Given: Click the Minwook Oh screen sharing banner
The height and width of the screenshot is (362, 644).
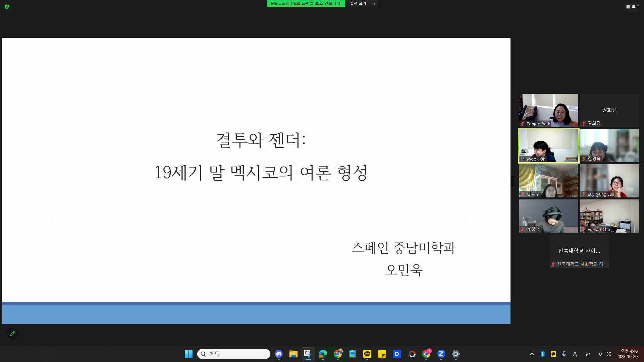Looking at the screenshot, I should (306, 4).
